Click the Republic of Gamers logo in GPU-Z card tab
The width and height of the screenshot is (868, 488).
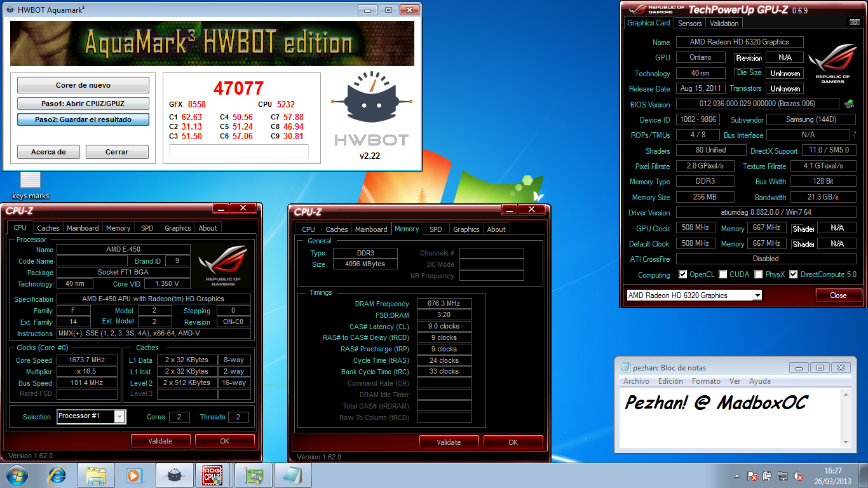[832, 64]
